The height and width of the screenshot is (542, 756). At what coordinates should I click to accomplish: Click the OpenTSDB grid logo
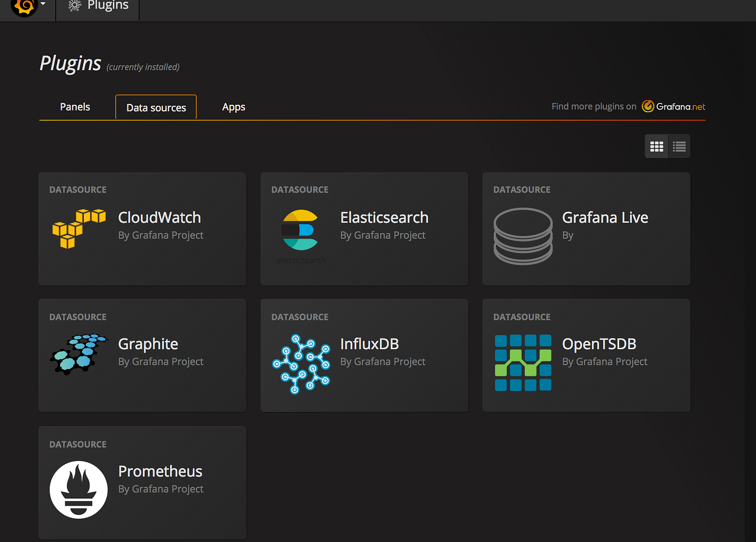[x=523, y=363]
